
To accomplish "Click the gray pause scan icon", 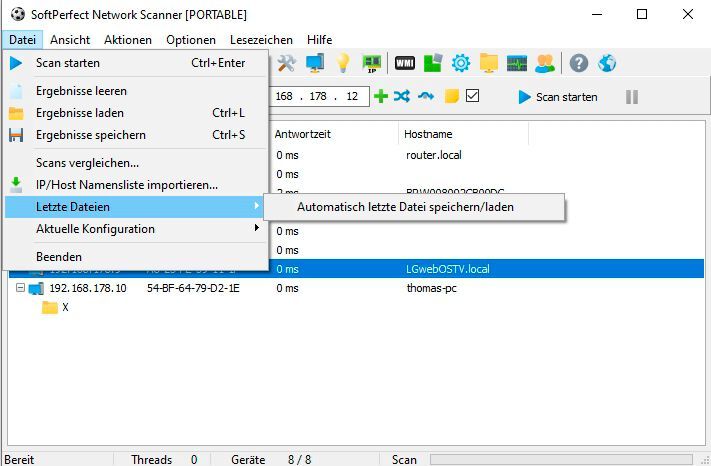I will pyautogui.click(x=632, y=97).
